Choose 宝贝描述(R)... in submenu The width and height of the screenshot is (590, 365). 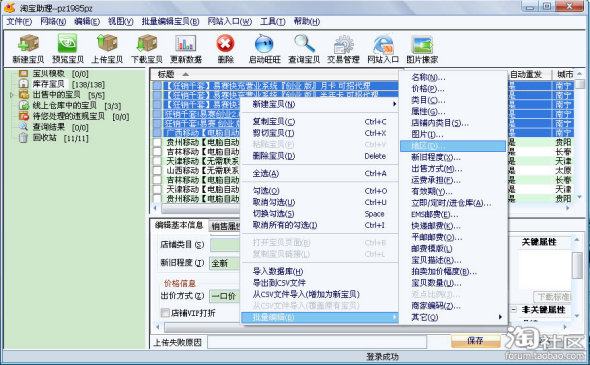click(453, 260)
